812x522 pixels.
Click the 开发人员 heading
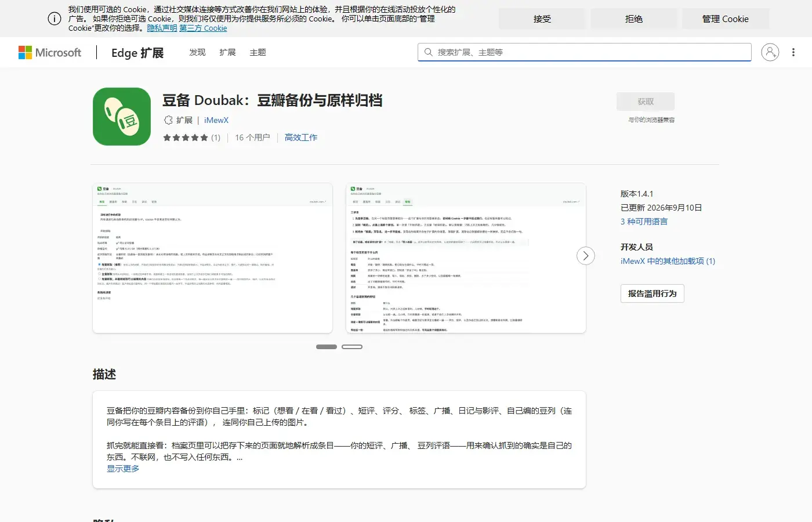637,247
